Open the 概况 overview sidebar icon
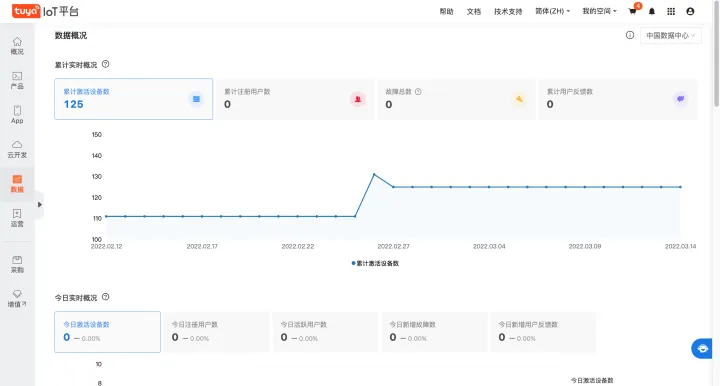This screenshot has width=720, height=386. [x=17, y=46]
